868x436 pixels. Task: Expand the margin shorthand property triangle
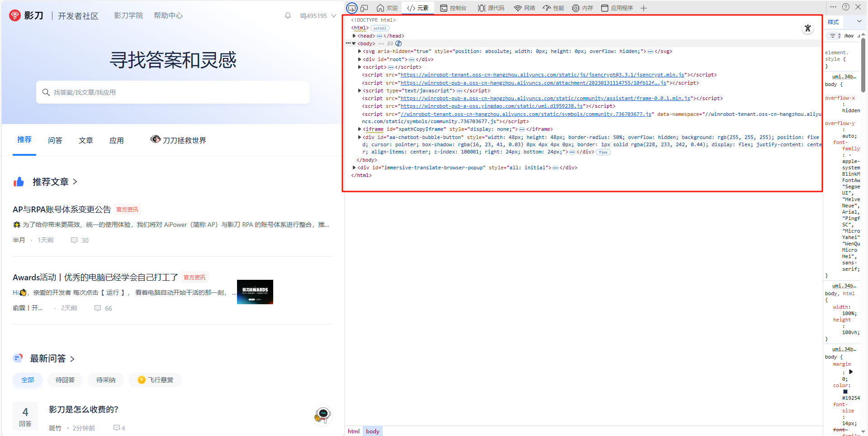851,372
